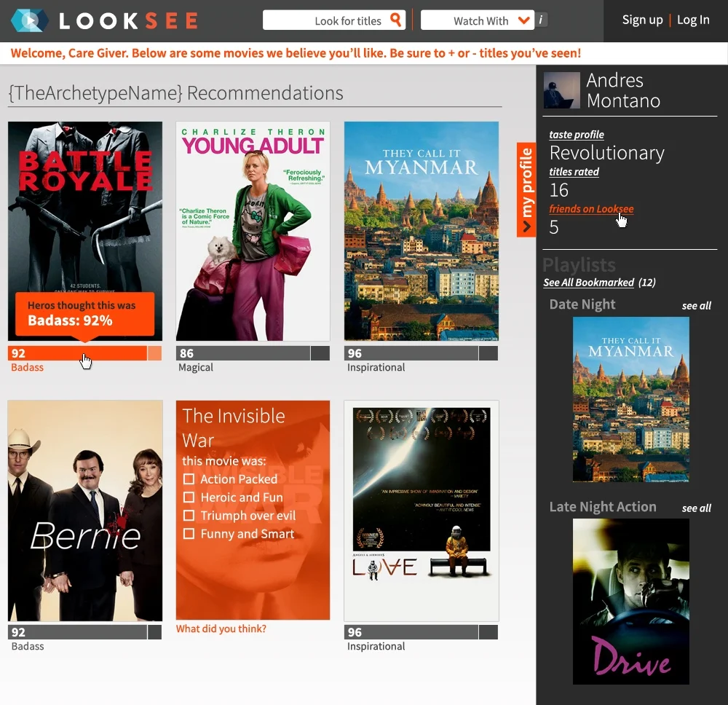The height and width of the screenshot is (705, 728).
Task: Click the Sign up link
Action: 642,20
